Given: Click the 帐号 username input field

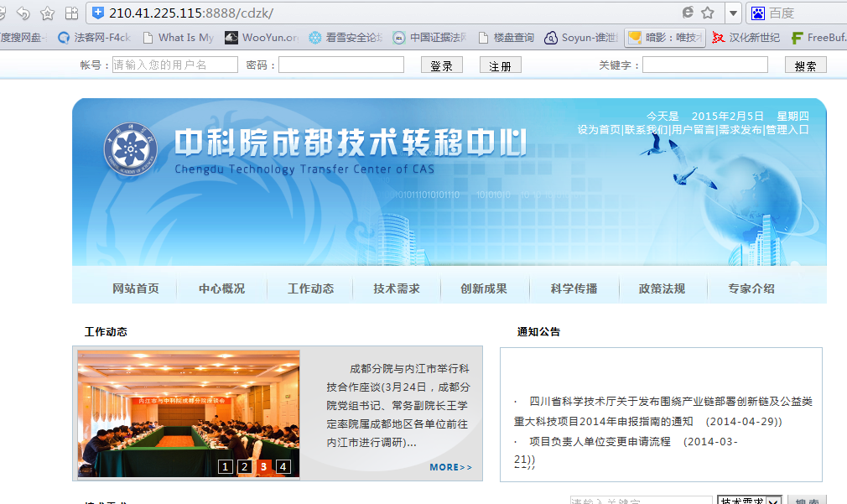Looking at the screenshot, I should [175, 65].
